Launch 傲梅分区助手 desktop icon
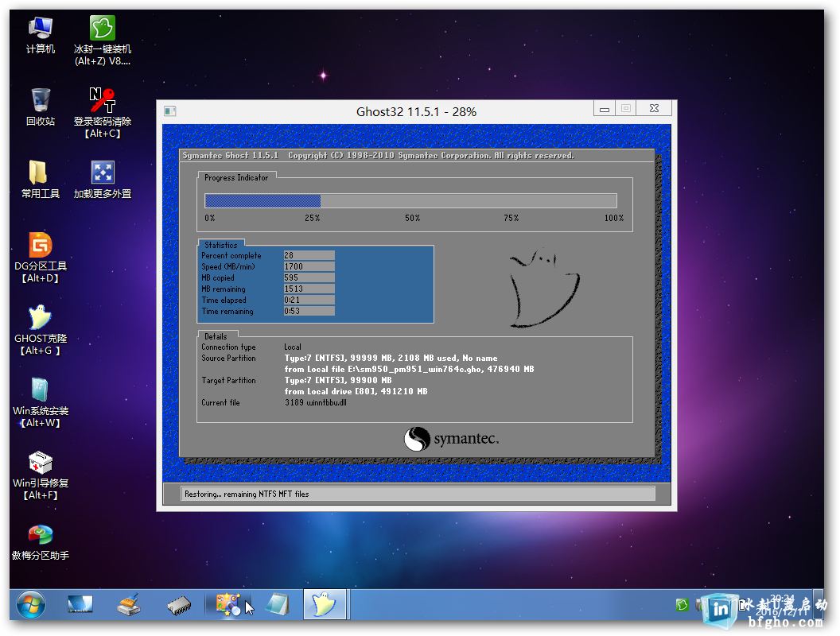Screen dimensions: 840x636 pyautogui.click(x=41, y=541)
